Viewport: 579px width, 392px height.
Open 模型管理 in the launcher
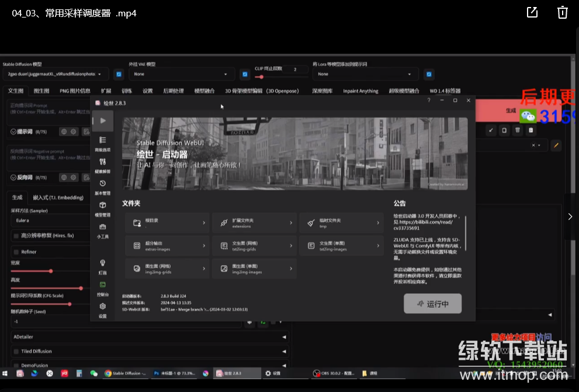(x=103, y=207)
